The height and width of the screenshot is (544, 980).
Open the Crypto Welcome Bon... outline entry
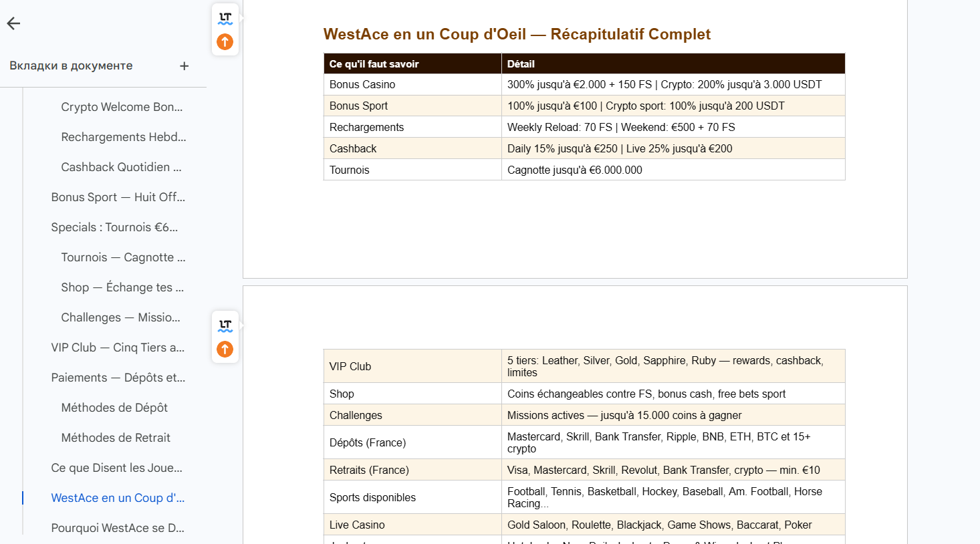122,107
